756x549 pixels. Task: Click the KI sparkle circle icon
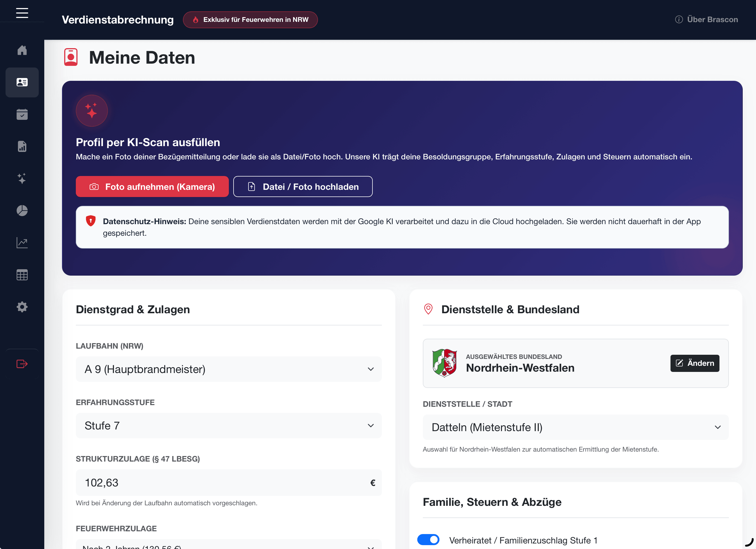tap(92, 111)
